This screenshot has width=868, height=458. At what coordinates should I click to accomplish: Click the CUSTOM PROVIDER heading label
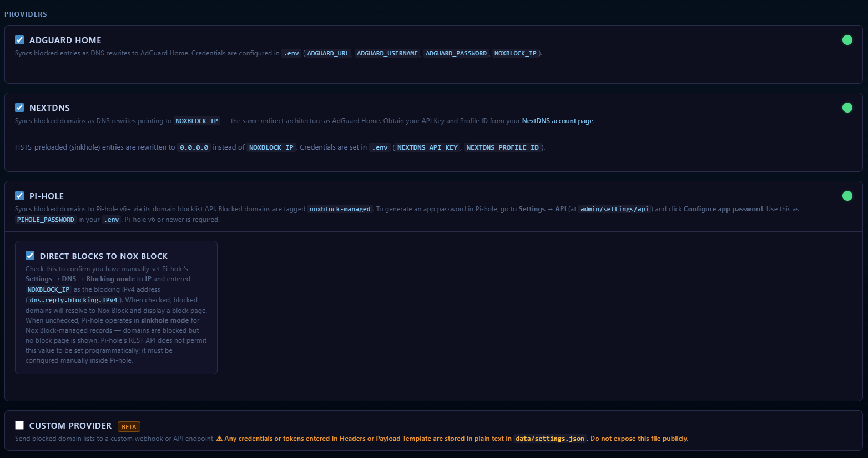[70, 425]
